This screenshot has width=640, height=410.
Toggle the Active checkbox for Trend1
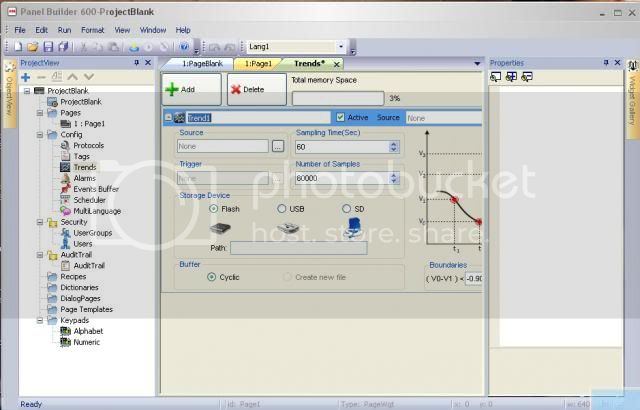click(340, 117)
